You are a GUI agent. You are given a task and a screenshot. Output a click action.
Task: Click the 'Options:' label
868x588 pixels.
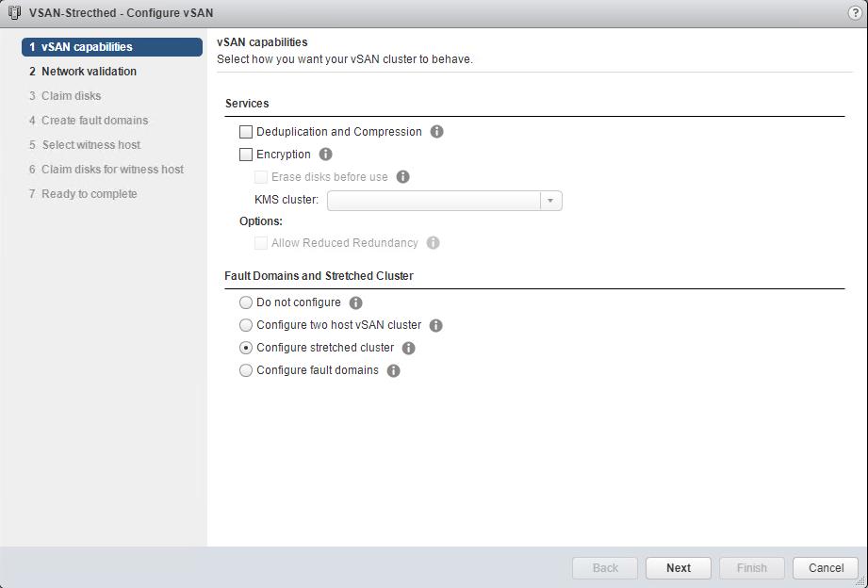pos(261,221)
